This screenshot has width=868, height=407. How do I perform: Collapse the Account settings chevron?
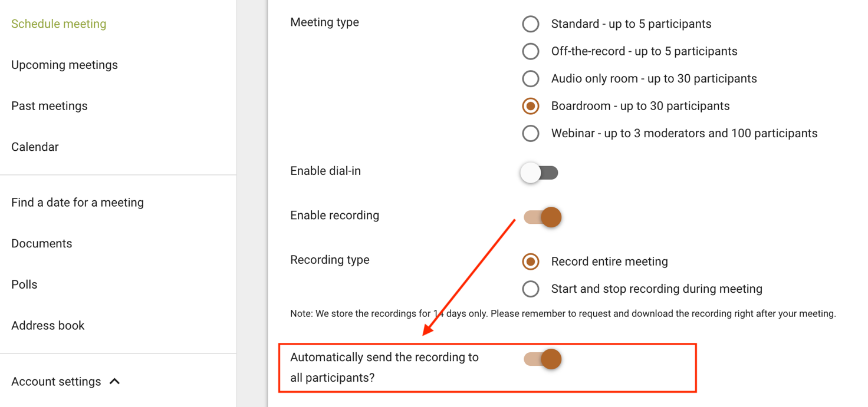coord(115,381)
